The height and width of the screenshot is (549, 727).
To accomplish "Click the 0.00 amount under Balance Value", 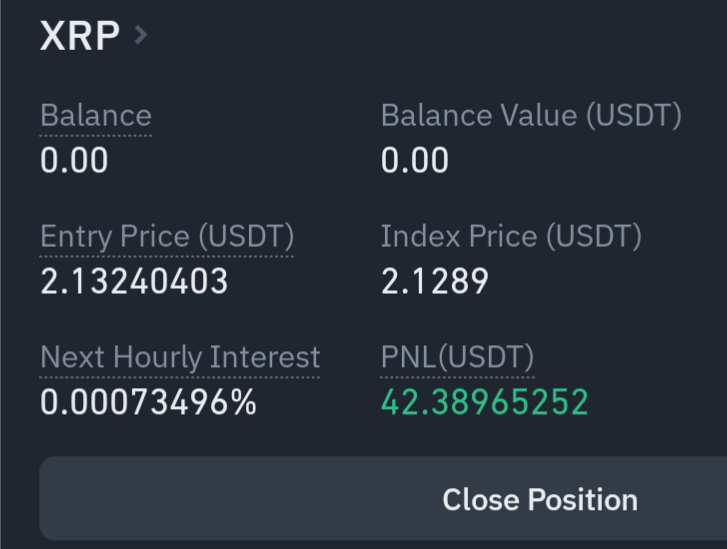I will [x=415, y=161].
